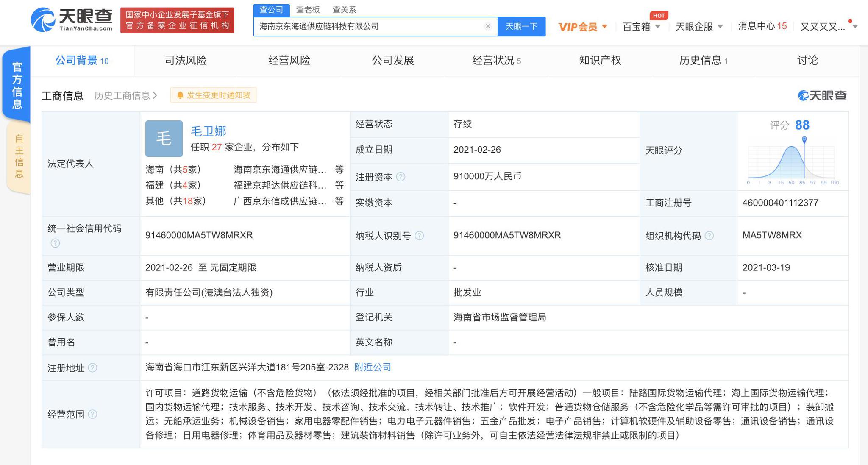
Task: Click the help icon next to 纳税人识别号
Action: coord(419,236)
